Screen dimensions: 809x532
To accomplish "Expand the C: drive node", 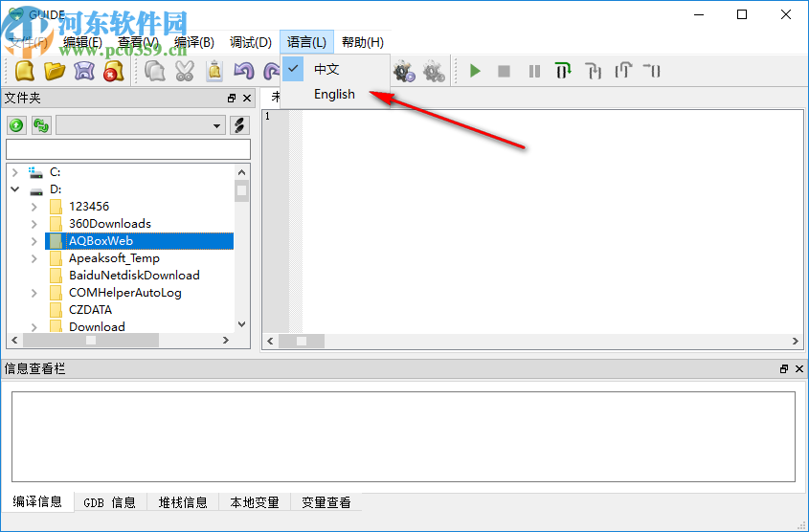I will tap(15, 172).
